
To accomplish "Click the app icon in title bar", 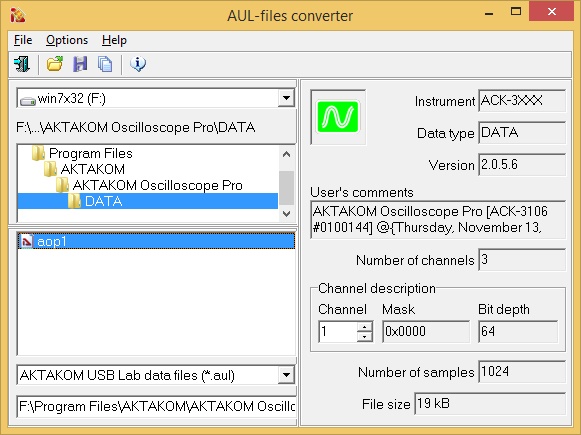I will (17, 15).
